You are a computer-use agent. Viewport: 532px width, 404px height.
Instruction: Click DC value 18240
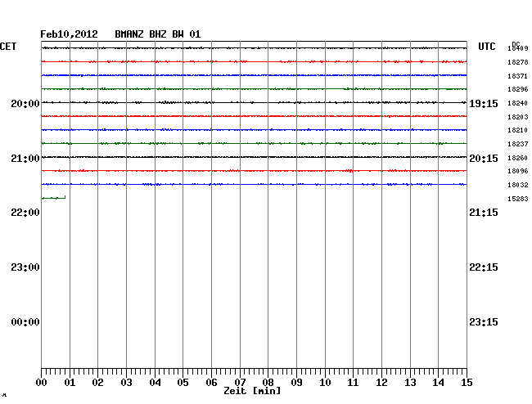coord(518,103)
